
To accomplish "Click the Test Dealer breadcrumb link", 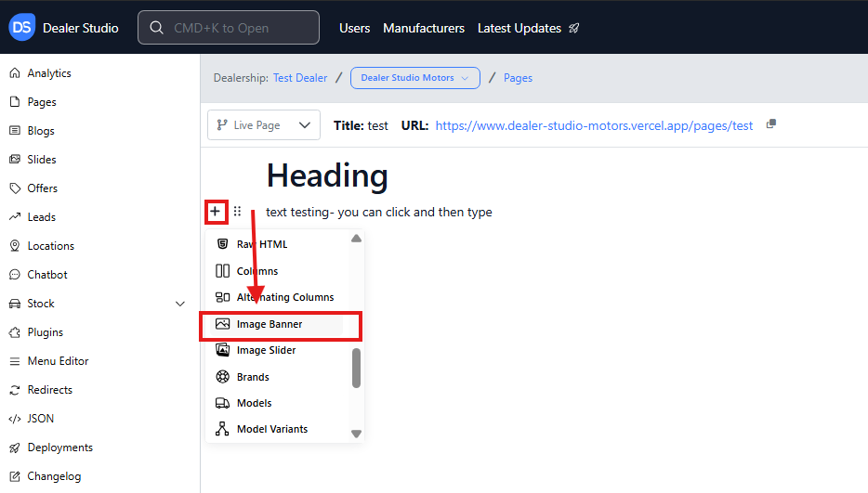I will [299, 78].
